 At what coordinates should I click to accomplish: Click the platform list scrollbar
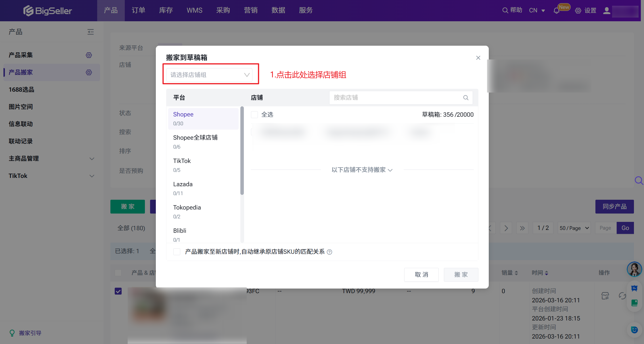click(242, 151)
